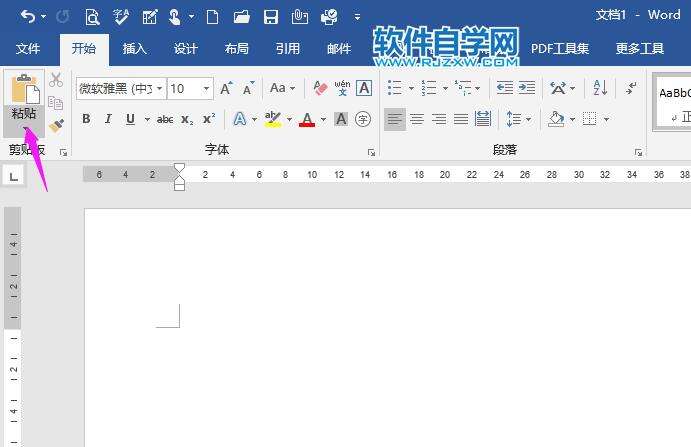Click the numbered list icon
The image size is (691, 447).
429,88
